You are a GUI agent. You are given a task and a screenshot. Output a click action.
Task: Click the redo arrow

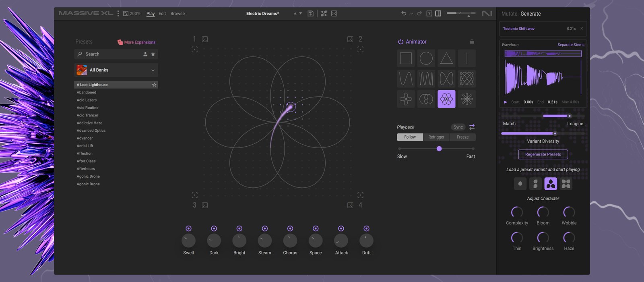[419, 13]
